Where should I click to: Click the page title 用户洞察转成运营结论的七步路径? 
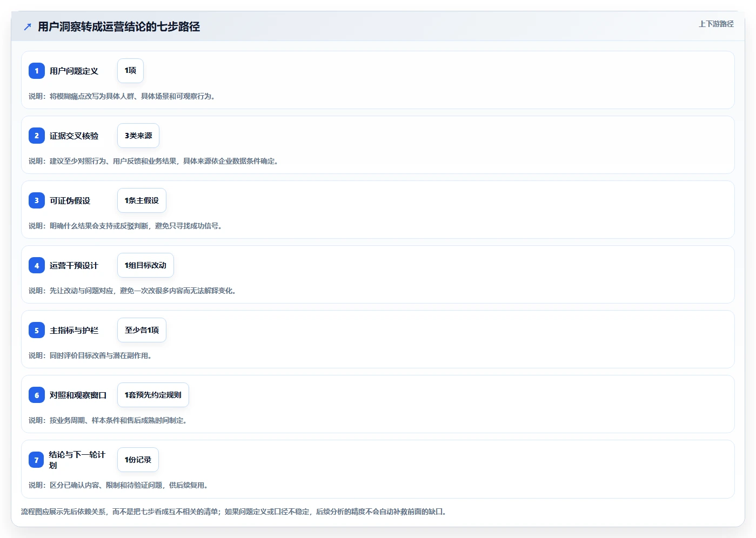pos(119,26)
